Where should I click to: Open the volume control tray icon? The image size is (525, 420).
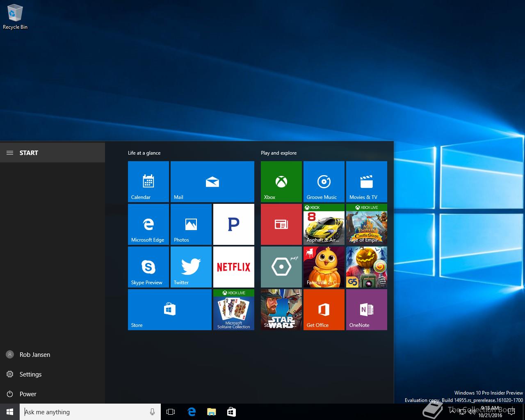click(x=472, y=412)
